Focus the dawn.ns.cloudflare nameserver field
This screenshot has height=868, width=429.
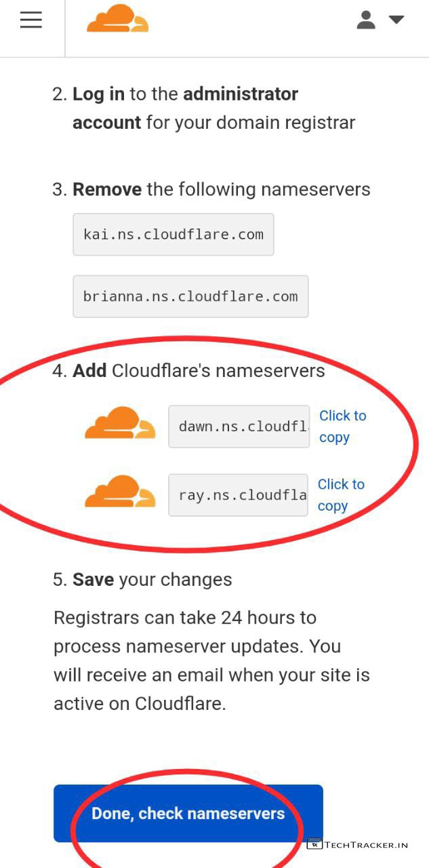[239, 427]
